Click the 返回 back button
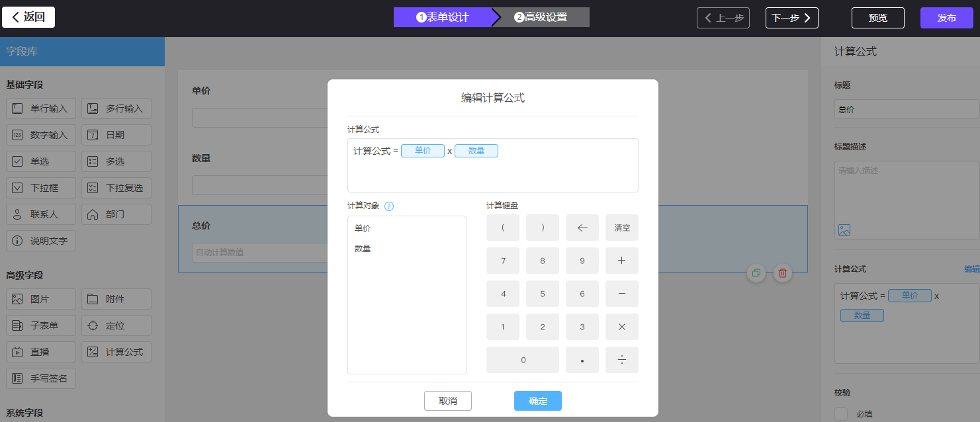 coord(28,17)
